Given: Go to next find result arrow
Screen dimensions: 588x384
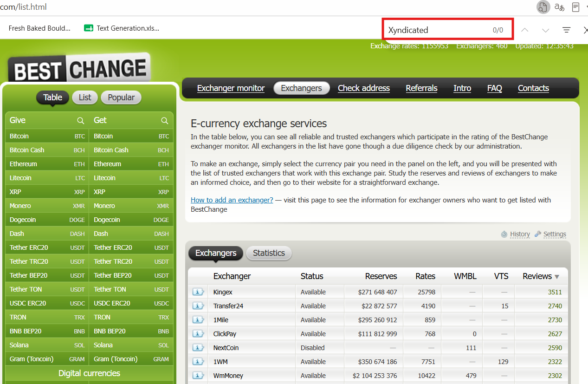Looking at the screenshot, I should 545,30.
